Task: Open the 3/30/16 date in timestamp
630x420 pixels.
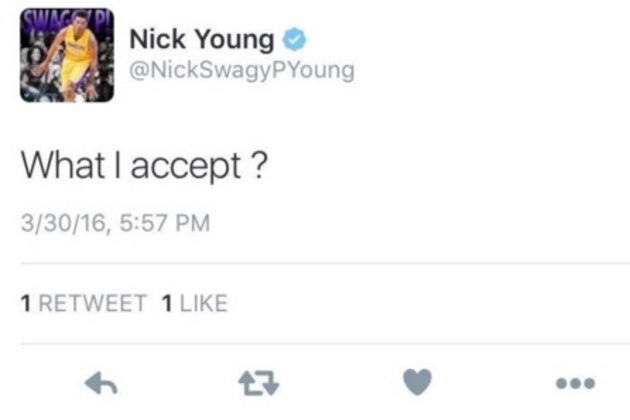Action: pyautogui.click(x=64, y=223)
